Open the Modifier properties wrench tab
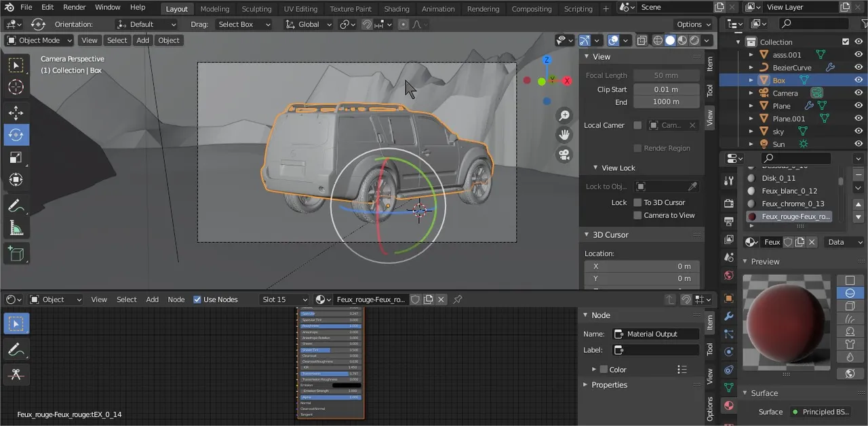Viewport: 868px width, 426px height. [x=729, y=316]
